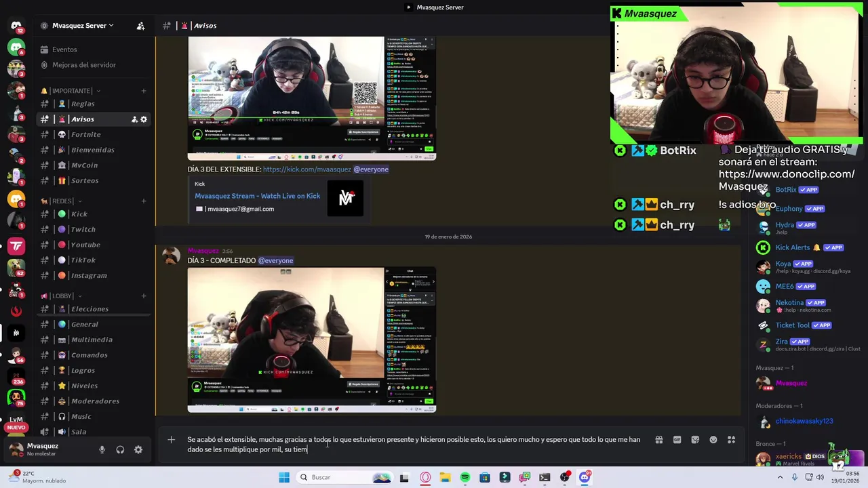Screen dimensions: 868x488
Task: Open the green Discord server with 6 notifications
Action: coord(16,47)
